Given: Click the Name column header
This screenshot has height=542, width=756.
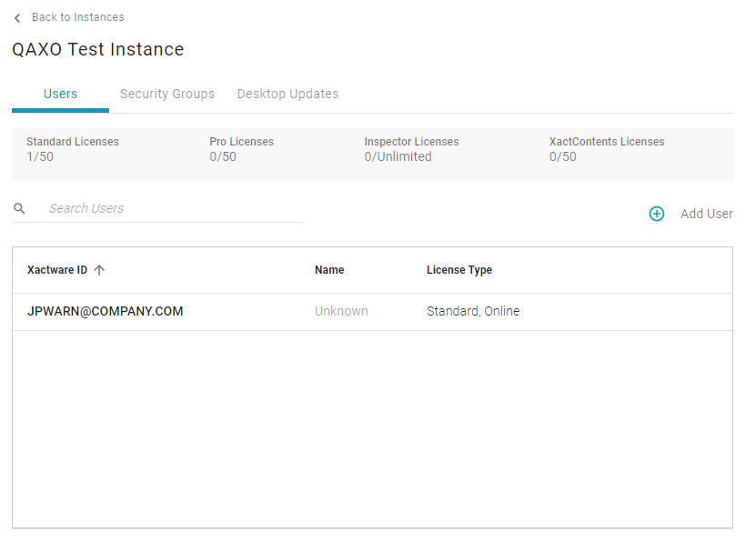Looking at the screenshot, I should [329, 270].
